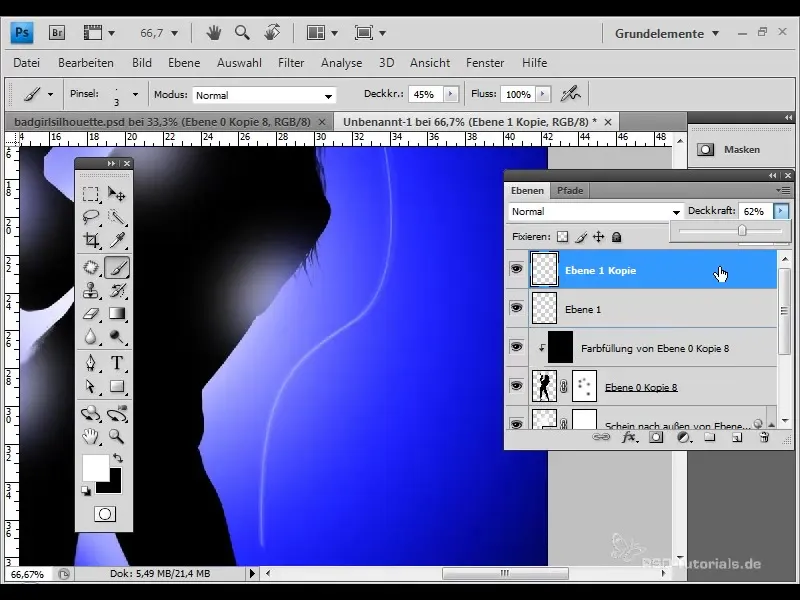
Task: Select the Lasso tool
Action: [x=91, y=217]
